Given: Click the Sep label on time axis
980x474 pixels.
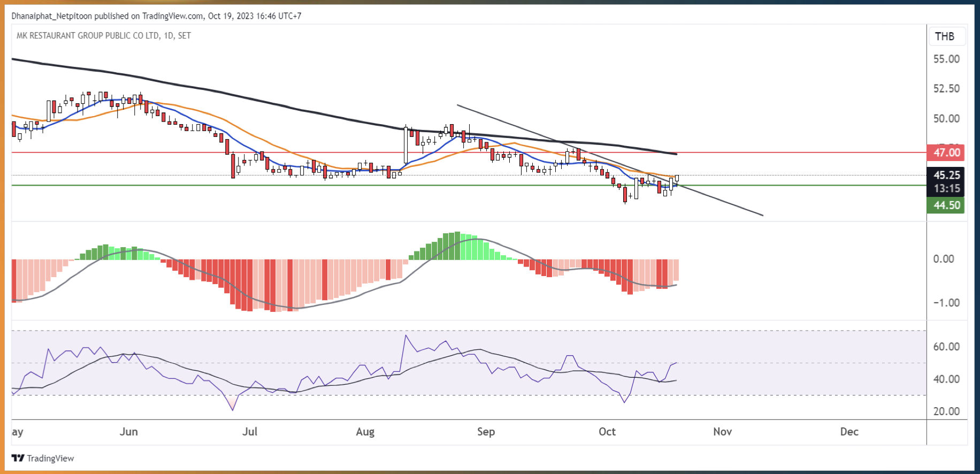Looking at the screenshot, I should point(486,432).
